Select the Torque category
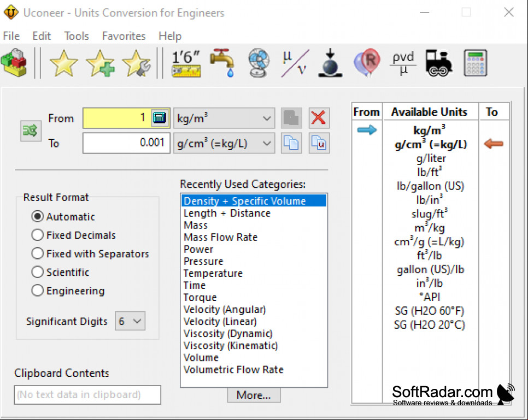 (x=254, y=298)
